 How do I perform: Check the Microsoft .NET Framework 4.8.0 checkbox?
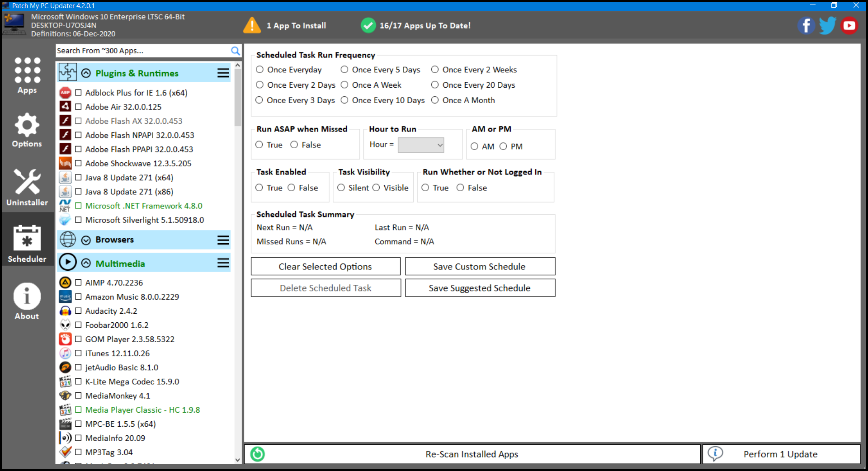[x=78, y=206]
